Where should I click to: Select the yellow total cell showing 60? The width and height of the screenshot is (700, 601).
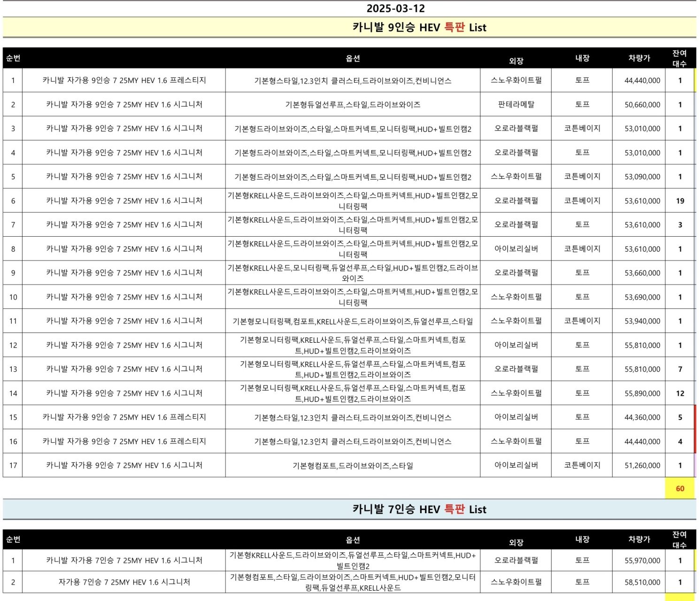[x=680, y=488]
